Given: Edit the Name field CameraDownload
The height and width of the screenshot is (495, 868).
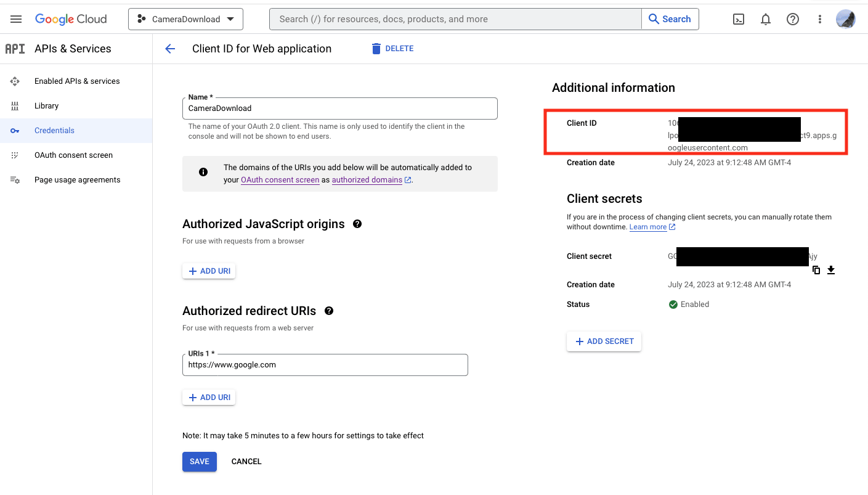Looking at the screenshot, I should (x=339, y=108).
